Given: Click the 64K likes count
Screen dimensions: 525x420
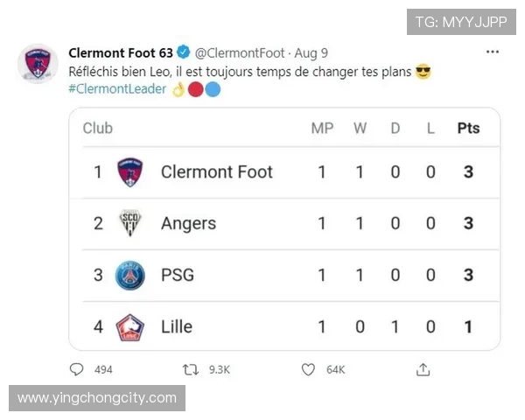Looking at the screenshot, I should 336,370.
